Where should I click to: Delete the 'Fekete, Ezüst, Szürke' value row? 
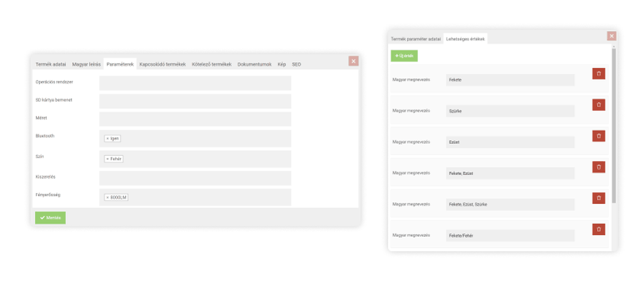[599, 198]
